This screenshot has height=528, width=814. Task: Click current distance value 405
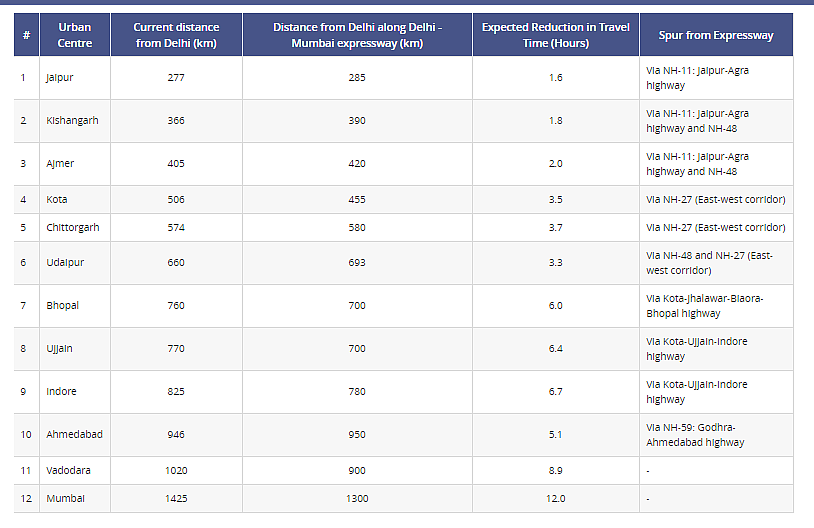click(176, 164)
